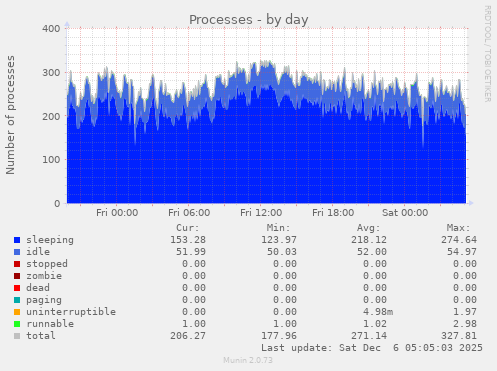Click the 'Processes - by day' chart title

point(249,20)
